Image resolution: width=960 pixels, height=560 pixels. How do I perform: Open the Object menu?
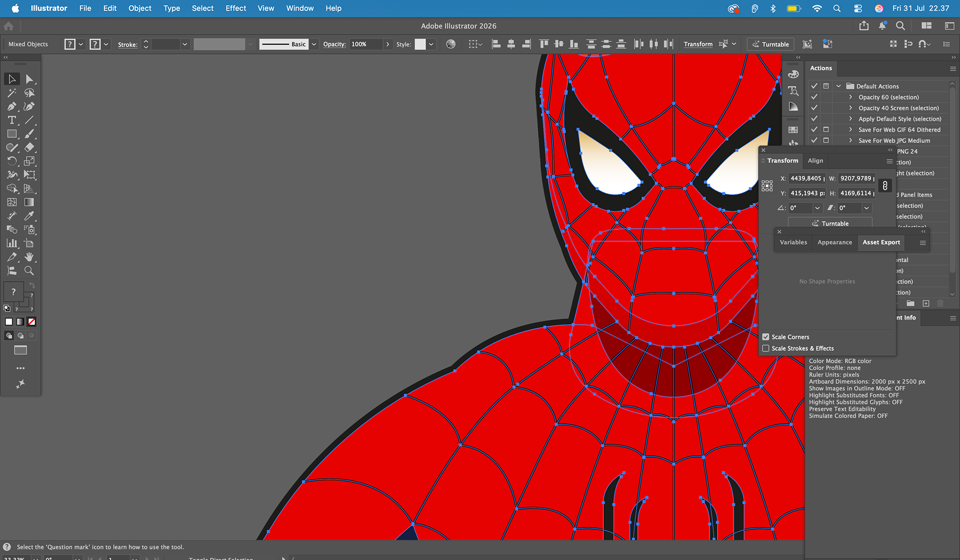(139, 8)
